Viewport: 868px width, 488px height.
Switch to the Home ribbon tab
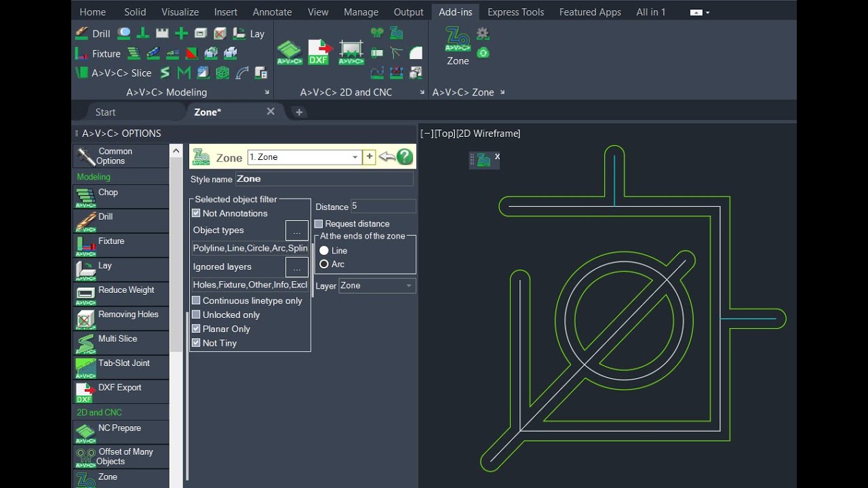[92, 12]
